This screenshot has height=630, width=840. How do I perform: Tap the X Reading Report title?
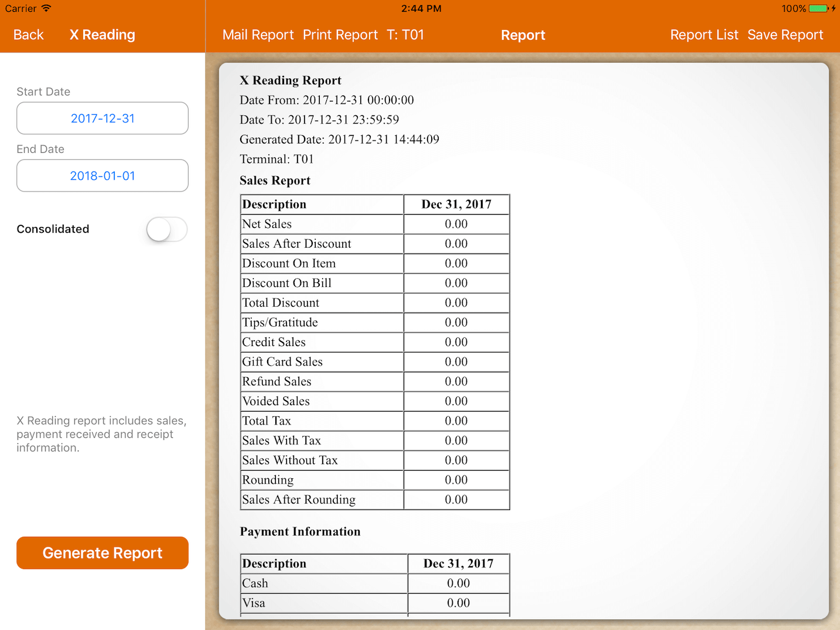pos(291,81)
